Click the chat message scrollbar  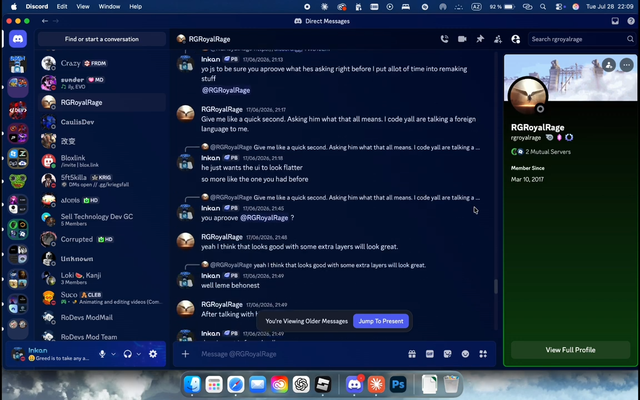click(496, 286)
